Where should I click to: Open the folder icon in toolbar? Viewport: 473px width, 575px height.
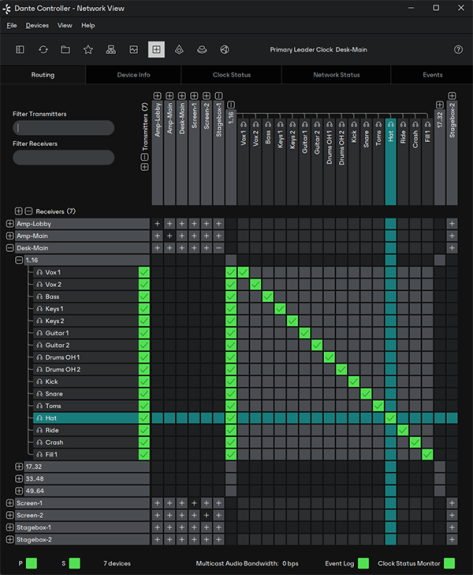click(66, 50)
